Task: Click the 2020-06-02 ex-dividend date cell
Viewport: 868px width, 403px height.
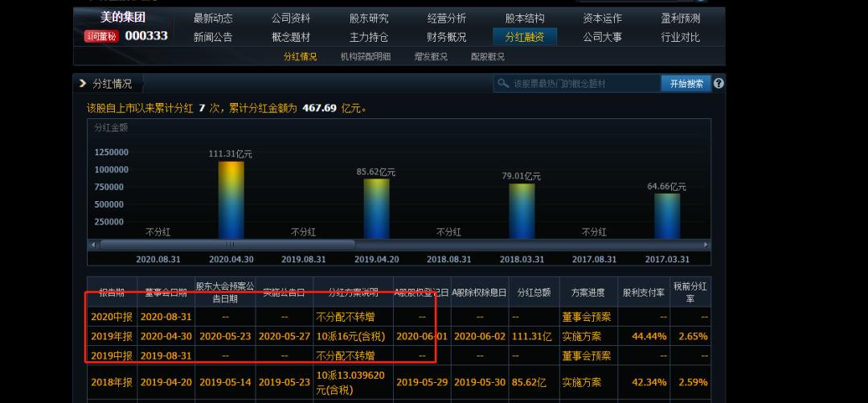Action: click(x=480, y=336)
